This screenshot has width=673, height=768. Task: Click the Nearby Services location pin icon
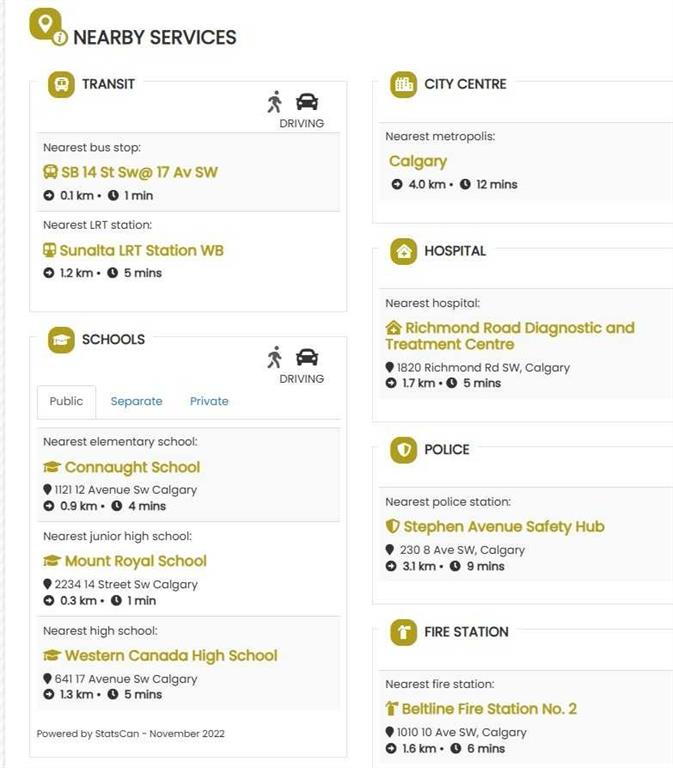click(46, 26)
